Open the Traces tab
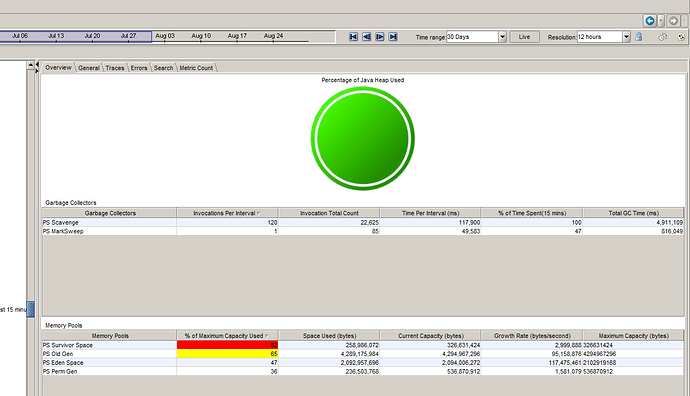The width and height of the screenshot is (690, 396). tap(115, 68)
